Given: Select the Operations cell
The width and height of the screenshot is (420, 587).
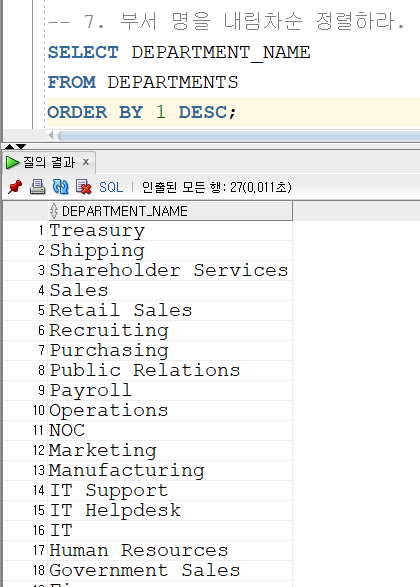Looking at the screenshot, I should 170,411.
